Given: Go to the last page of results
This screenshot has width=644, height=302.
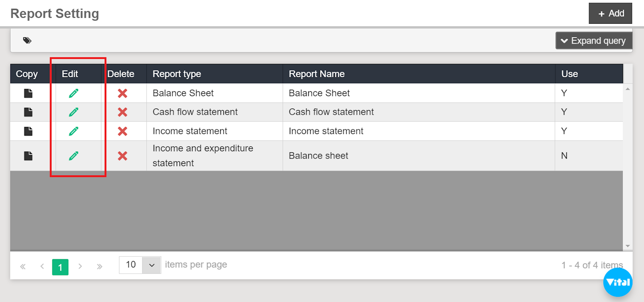Looking at the screenshot, I should pyautogui.click(x=99, y=267).
